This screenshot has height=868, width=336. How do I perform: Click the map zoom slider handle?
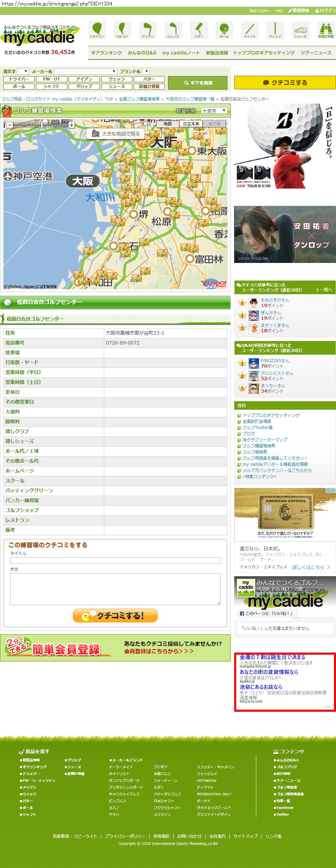tap(42, 125)
